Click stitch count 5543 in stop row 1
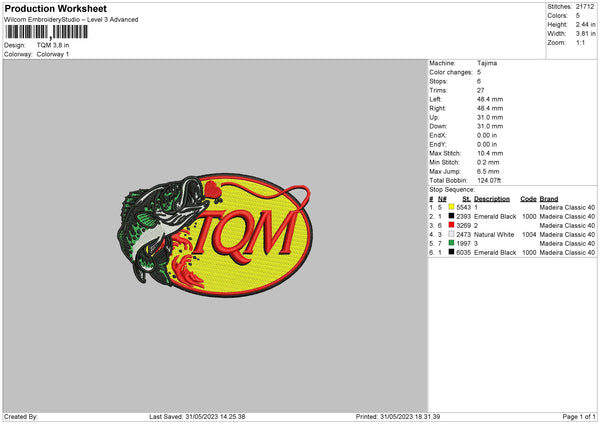Screen dimensions: 600x424 click(x=463, y=207)
